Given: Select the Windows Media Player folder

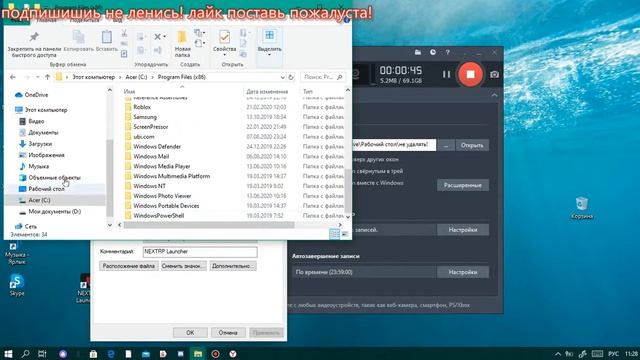Looking at the screenshot, I should point(162,166).
